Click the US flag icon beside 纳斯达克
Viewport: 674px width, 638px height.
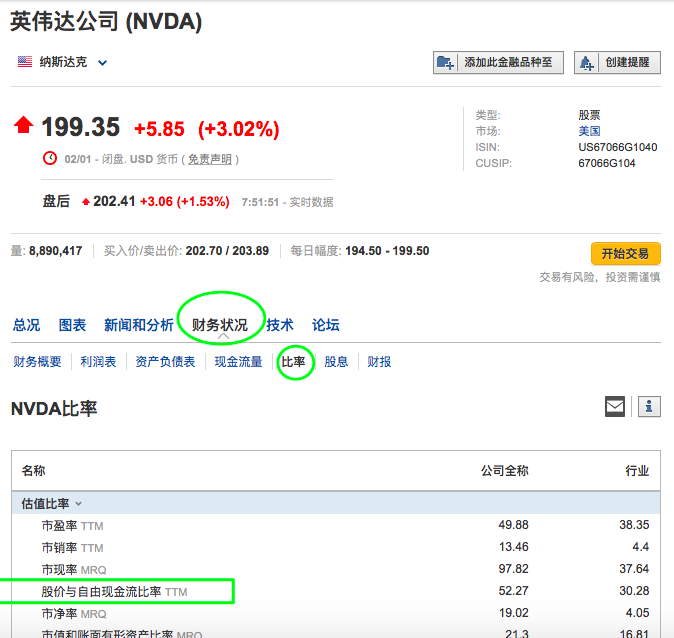(25, 62)
